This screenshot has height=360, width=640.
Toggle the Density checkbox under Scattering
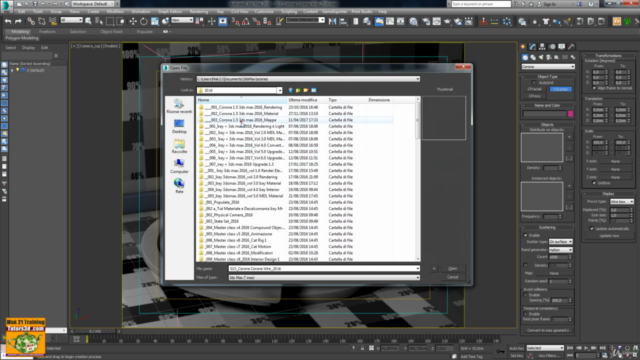coord(526,265)
